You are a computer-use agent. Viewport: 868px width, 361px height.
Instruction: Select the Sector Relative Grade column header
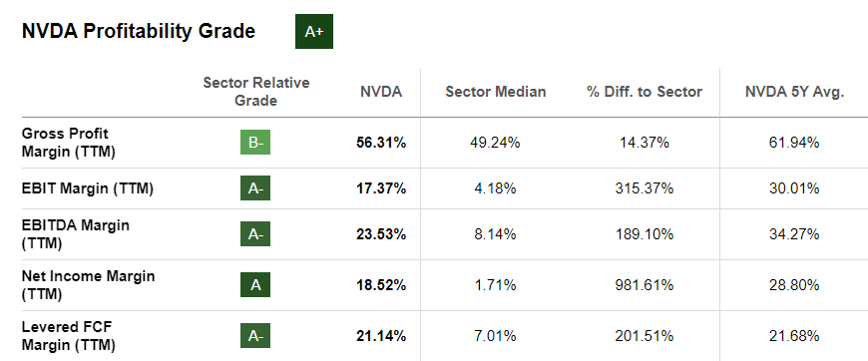click(x=255, y=92)
